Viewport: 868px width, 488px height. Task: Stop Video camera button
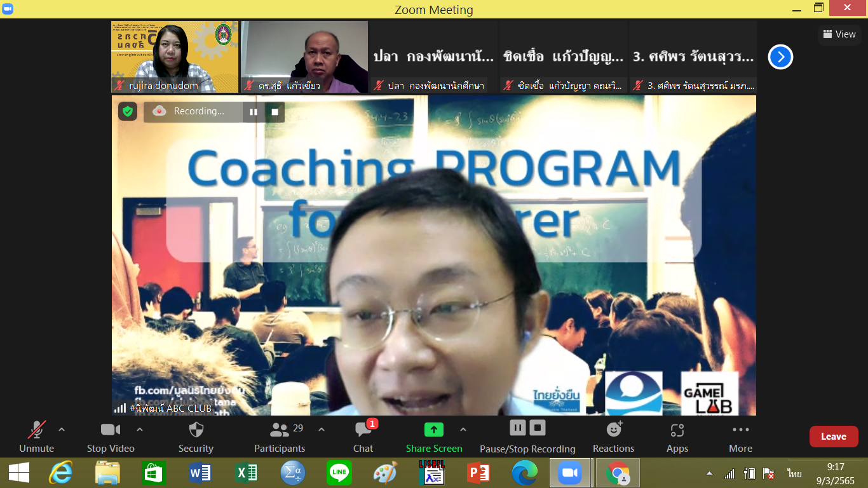point(111,437)
